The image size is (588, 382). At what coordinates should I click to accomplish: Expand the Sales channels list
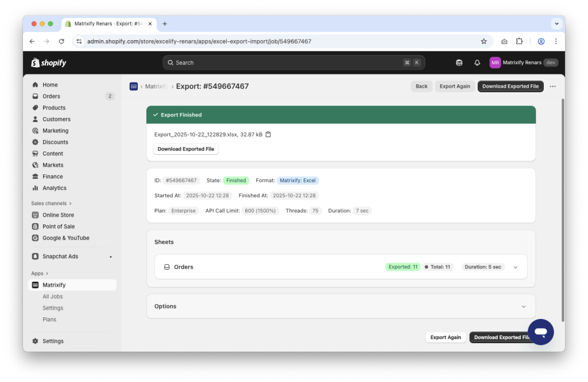coord(51,203)
